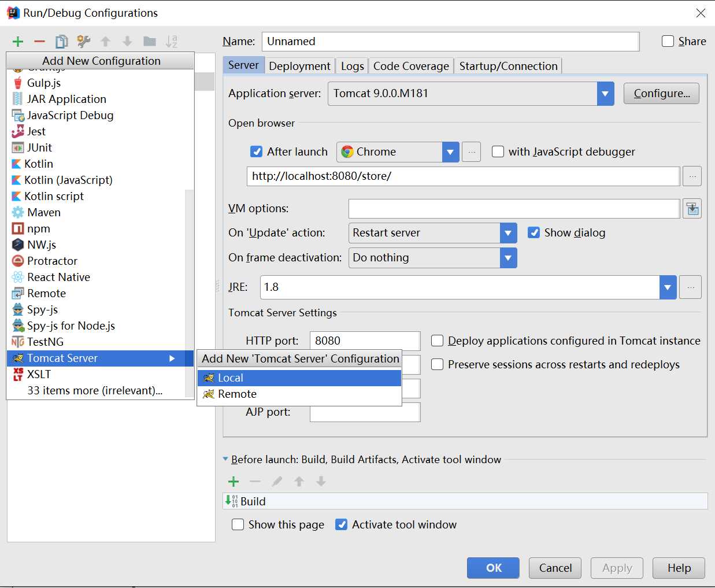Switch to Startup/Connection tab
715x588 pixels.
coord(508,66)
